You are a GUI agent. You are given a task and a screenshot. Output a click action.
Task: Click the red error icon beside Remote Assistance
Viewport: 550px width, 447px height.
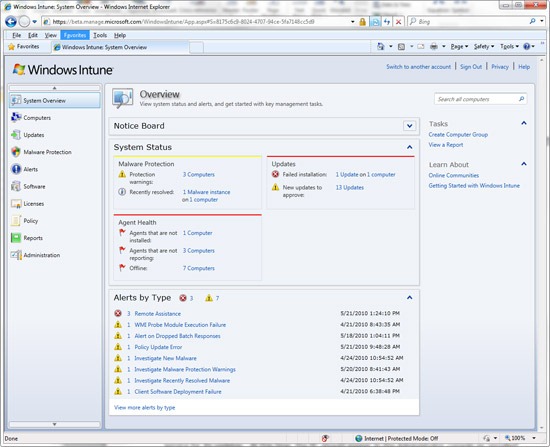118,313
